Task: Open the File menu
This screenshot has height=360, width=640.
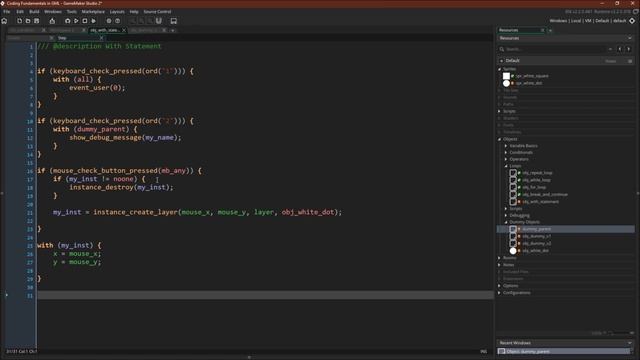Action: (x=7, y=12)
